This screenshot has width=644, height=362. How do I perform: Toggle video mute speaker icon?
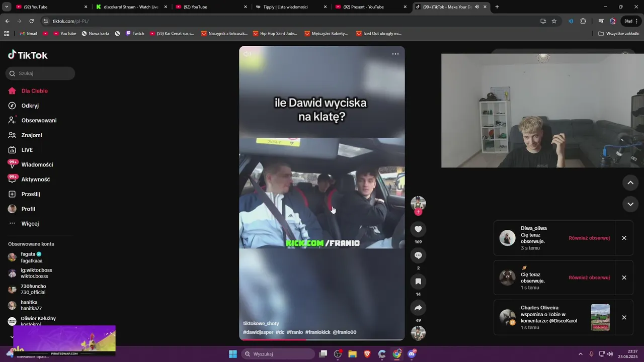247,54
